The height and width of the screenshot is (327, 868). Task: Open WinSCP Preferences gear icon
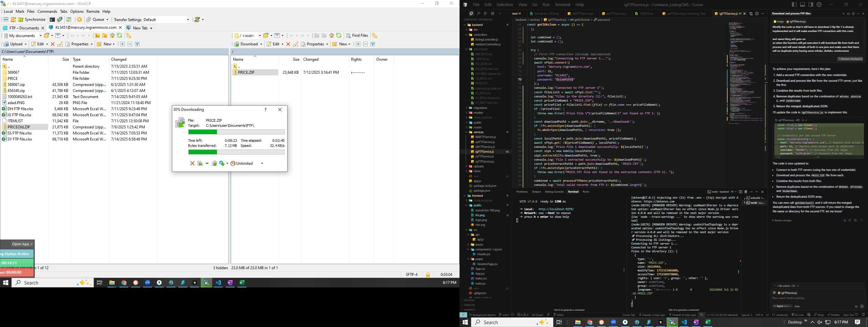coord(79,19)
